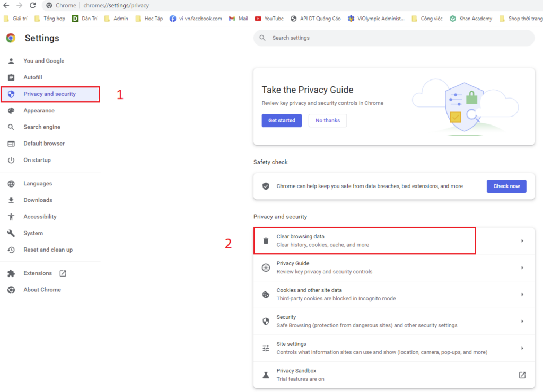Click the sliders icon in Site settings row
The height and width of the screenshot is (392, 543).
(x=266, y=349)
